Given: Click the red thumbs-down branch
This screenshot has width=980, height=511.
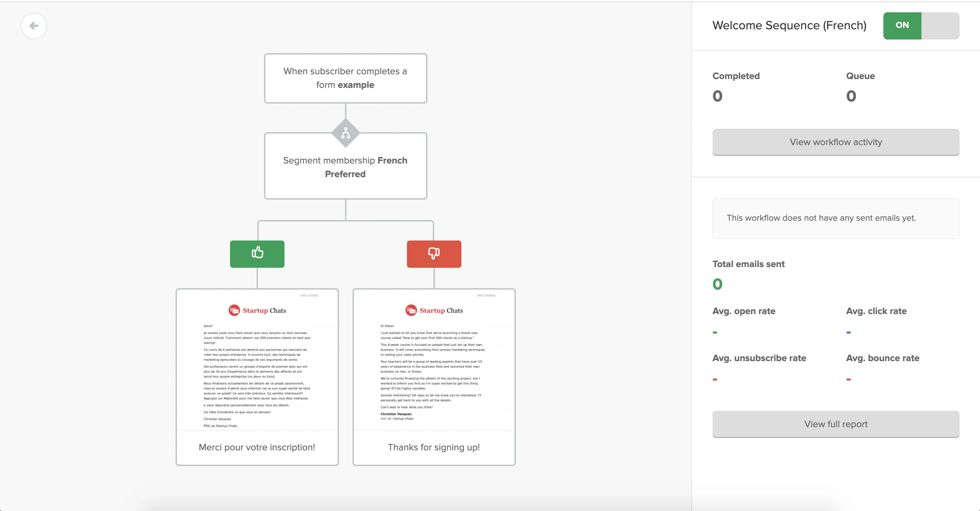Looking at the screenshot, I should pyautogui.click(x=434, y=253).
